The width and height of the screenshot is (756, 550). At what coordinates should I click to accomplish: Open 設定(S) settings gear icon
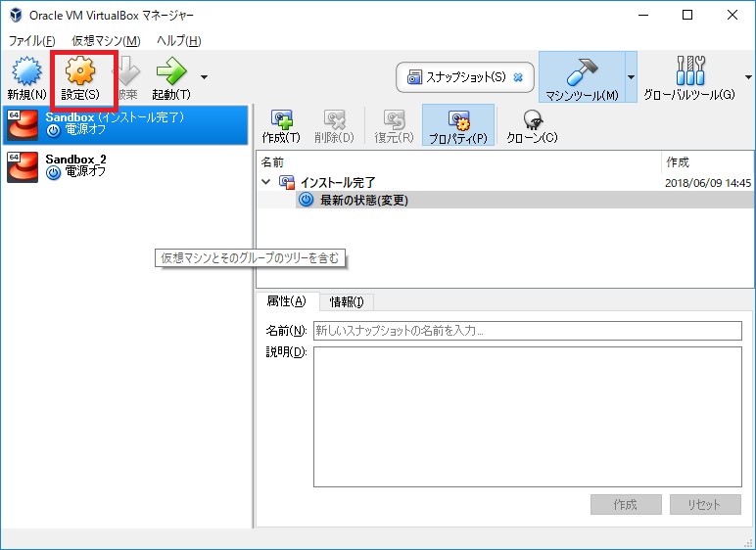80,70
